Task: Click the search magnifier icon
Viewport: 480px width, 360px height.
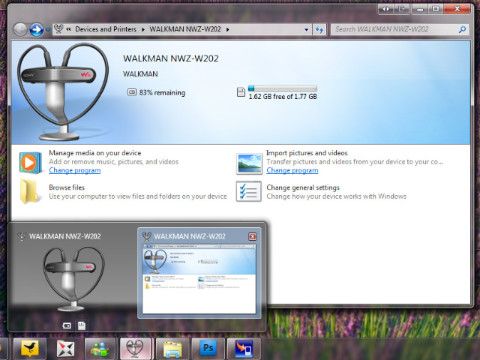Action: point(462,30)
